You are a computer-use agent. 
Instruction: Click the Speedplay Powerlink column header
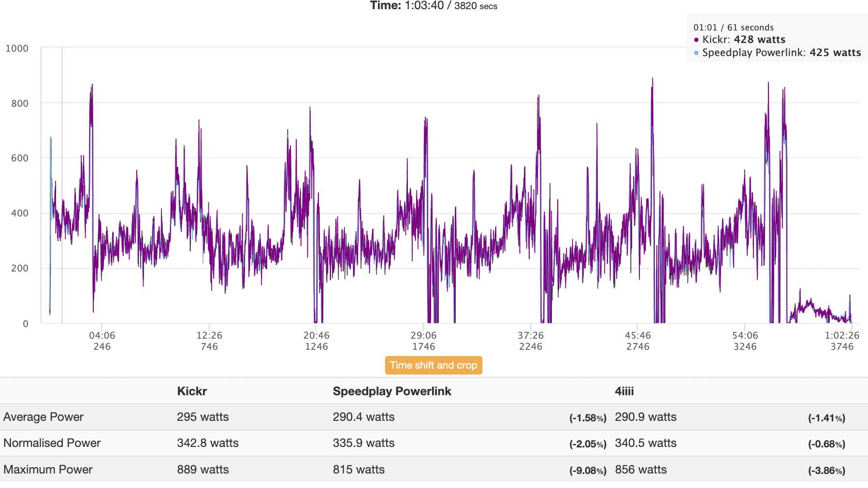(392, 391)
